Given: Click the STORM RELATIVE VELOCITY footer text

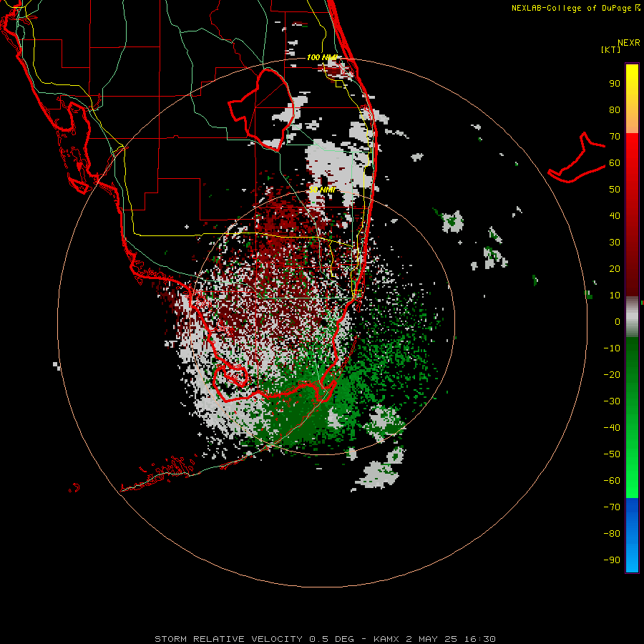Looking at the screenshot, I should 228,639.
